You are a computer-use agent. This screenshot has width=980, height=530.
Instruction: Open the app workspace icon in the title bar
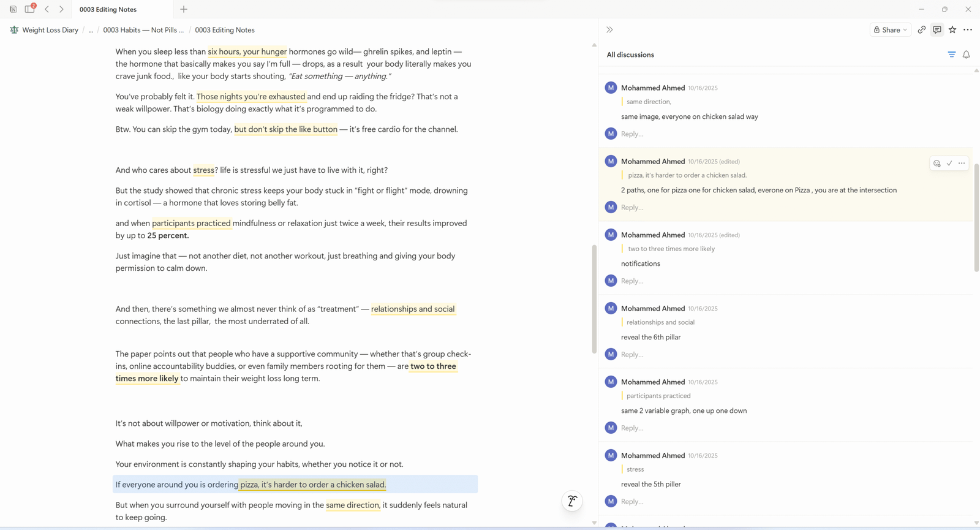click(x=13, y=9)
